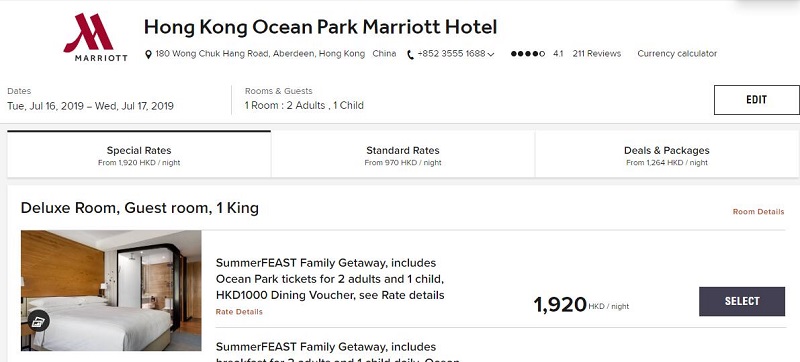
Task: Open the Deals & Packages tab
Action: click(x=666, y=155)
